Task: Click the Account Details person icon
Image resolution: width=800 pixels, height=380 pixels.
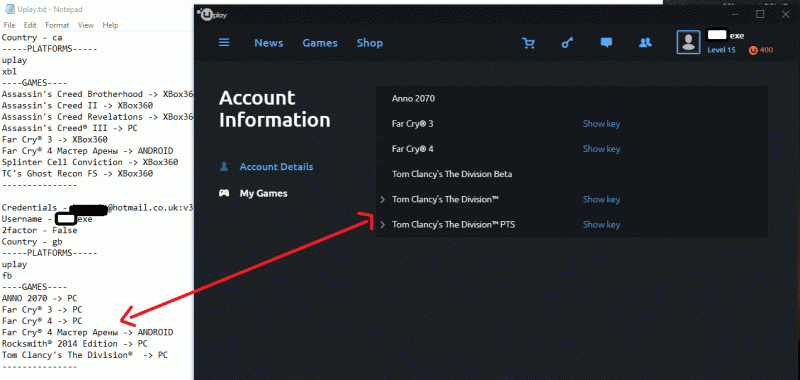Action: click(223, 167)
